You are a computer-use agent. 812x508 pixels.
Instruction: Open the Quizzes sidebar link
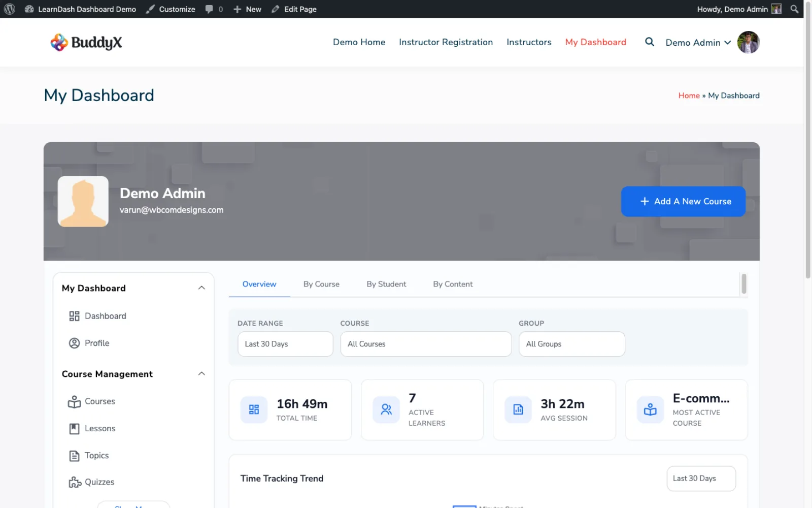pos(99,482)
